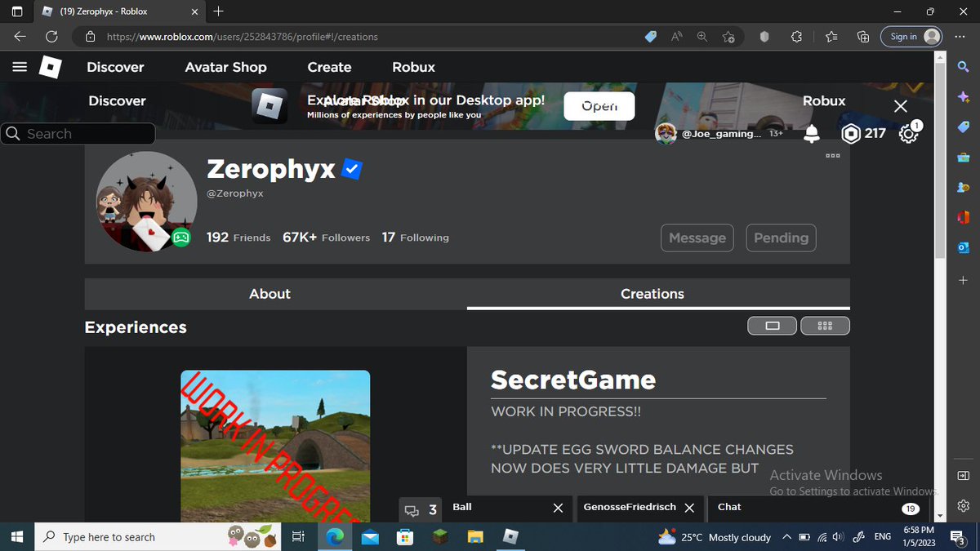Click the Edge Sign in button
The width and height of the screenshot is (980, 551).
pos(911,37)
